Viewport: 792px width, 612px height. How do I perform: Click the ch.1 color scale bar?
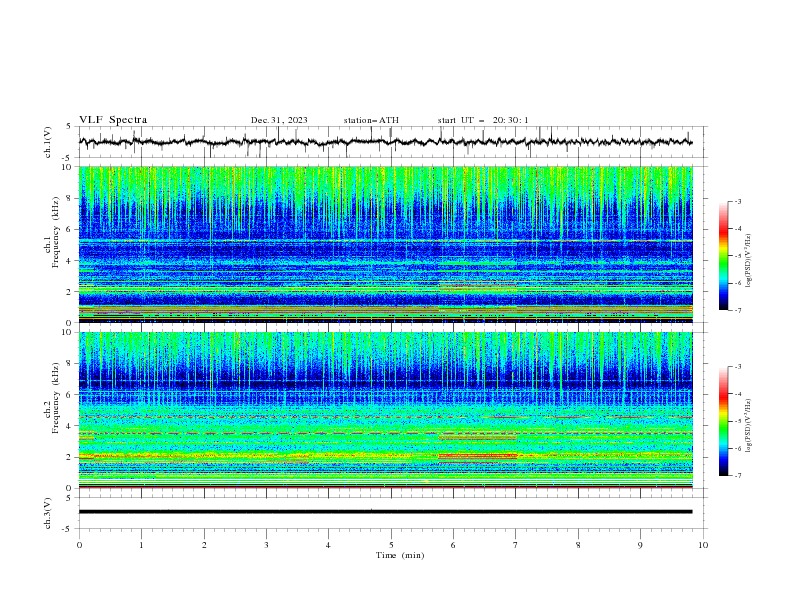coord(724,256)
